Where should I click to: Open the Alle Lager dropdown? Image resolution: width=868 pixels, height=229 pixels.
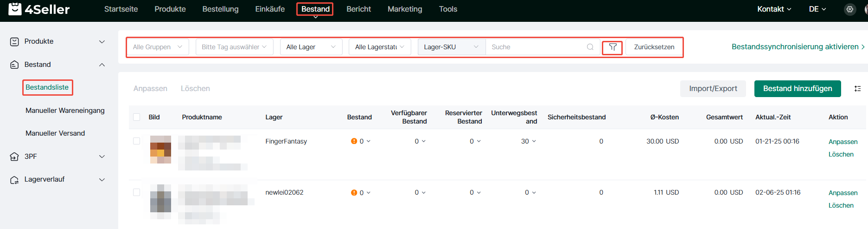coord(311,47)
